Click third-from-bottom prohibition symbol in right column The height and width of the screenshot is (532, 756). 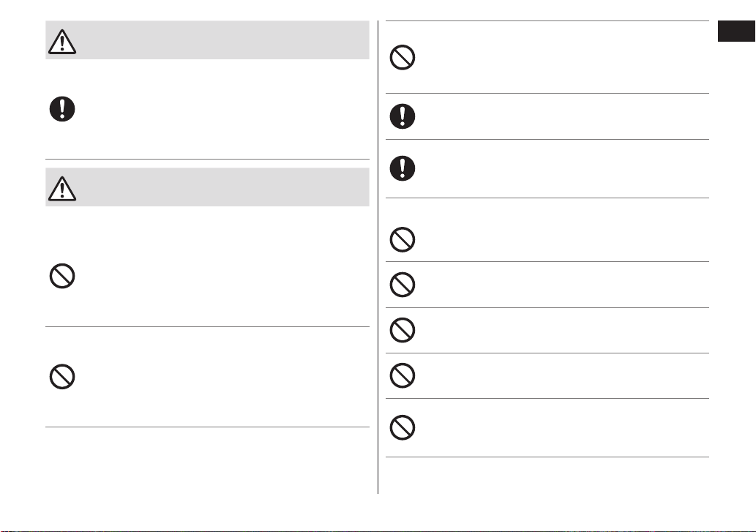coord(403,330)
